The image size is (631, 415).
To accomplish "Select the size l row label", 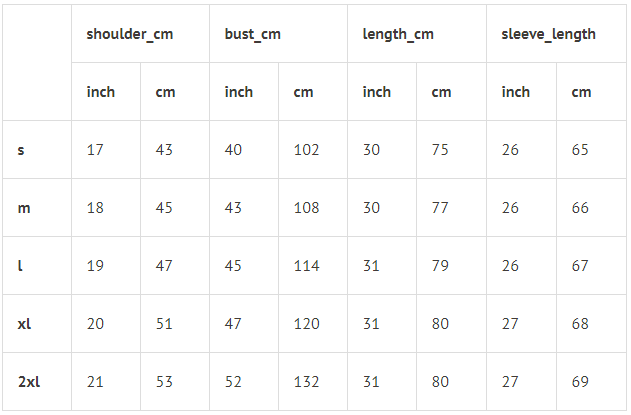I will 20,266.
